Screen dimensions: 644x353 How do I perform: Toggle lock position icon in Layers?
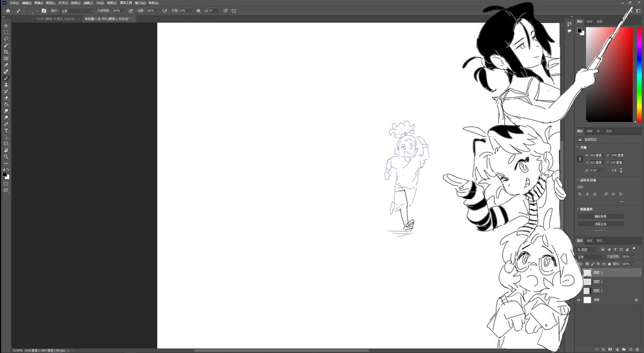point(598,264)
